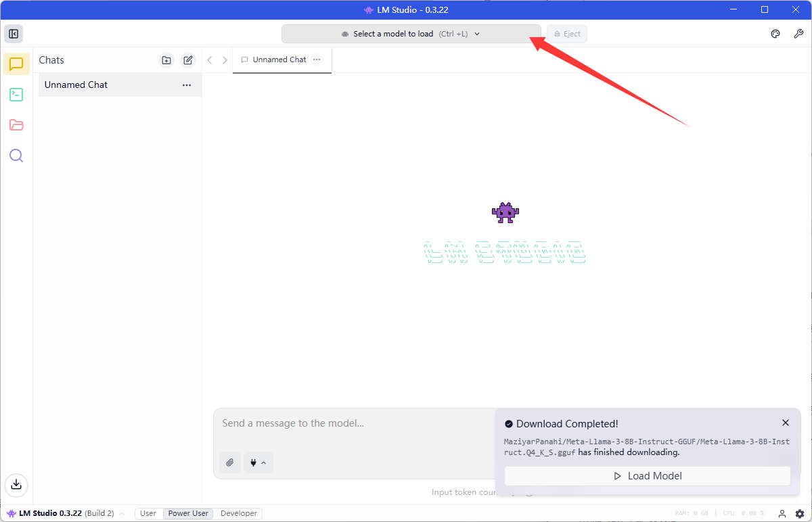Expand LM Studio version info chevron
This screenshot has width=812, height=522.
(122, 514)
